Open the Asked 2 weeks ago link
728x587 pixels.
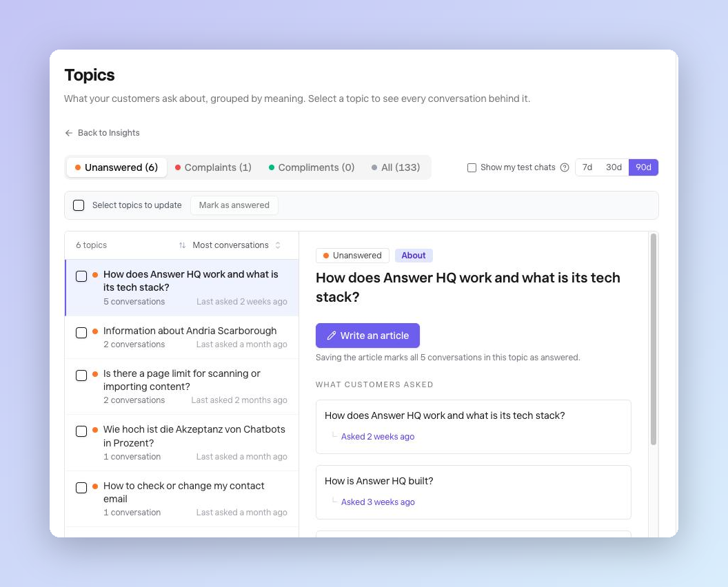(378, 437)
